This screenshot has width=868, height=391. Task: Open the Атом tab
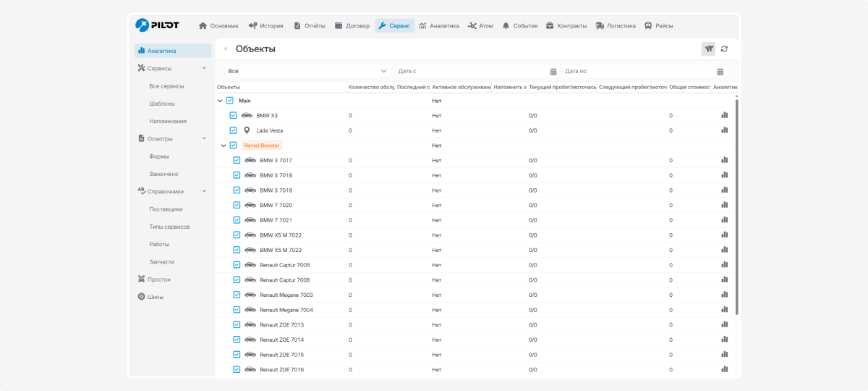click(480, 25)
